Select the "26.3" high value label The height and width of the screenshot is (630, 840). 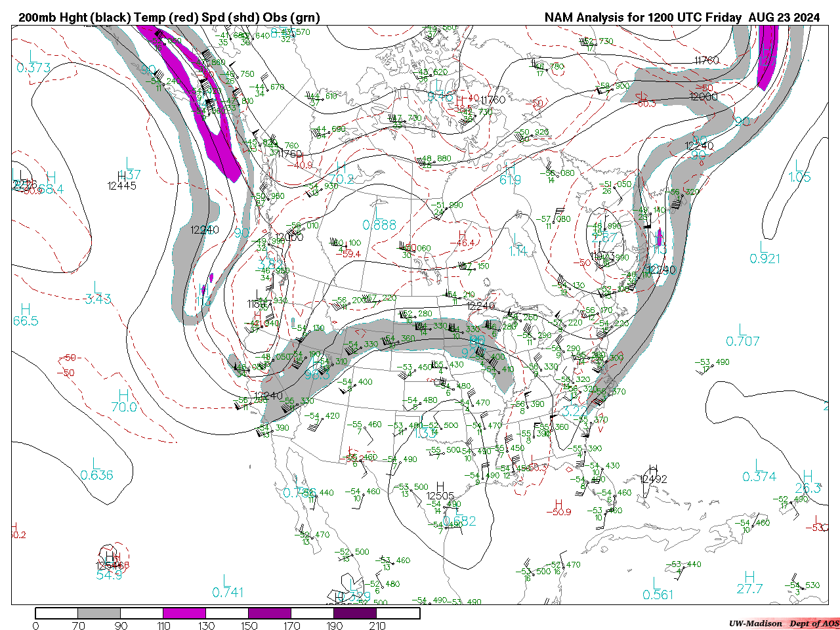(x=808, y=488)
